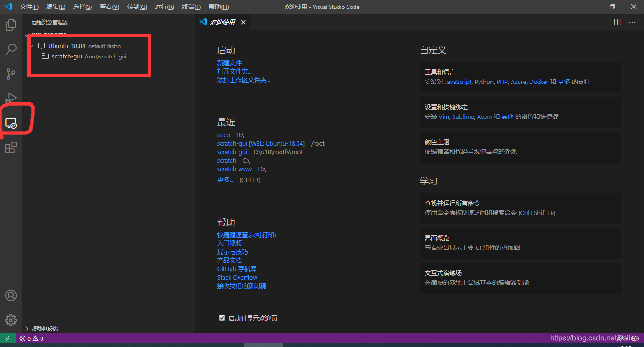Open the Explorer view in activity bar
This screenshot has width=644, height=347.
click(x=11, y=25)
